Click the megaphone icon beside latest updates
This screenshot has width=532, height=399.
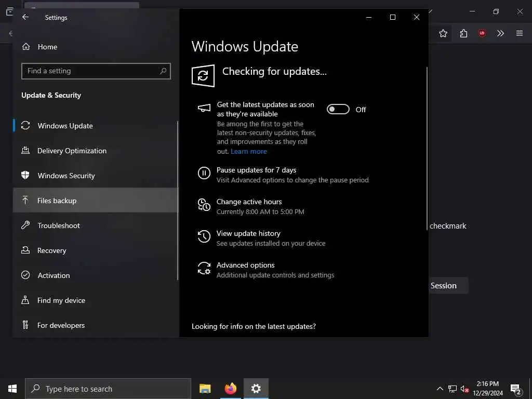pyautogui.click(x=204, y=108)
